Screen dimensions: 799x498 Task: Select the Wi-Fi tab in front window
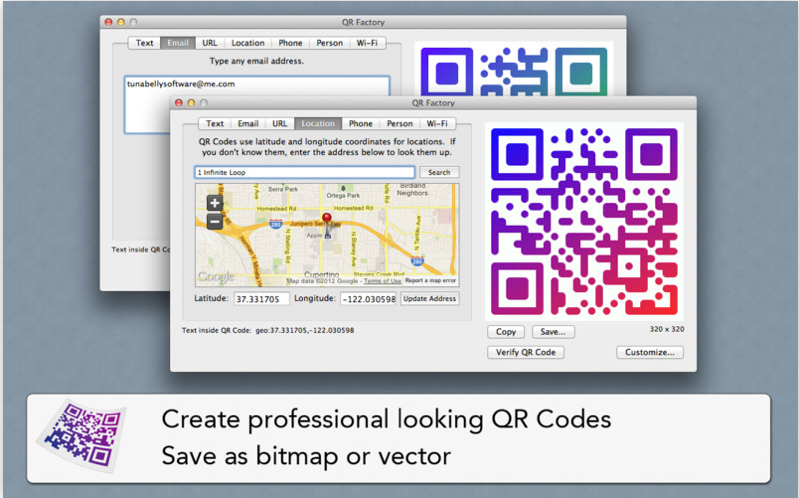tap(437, 123)
